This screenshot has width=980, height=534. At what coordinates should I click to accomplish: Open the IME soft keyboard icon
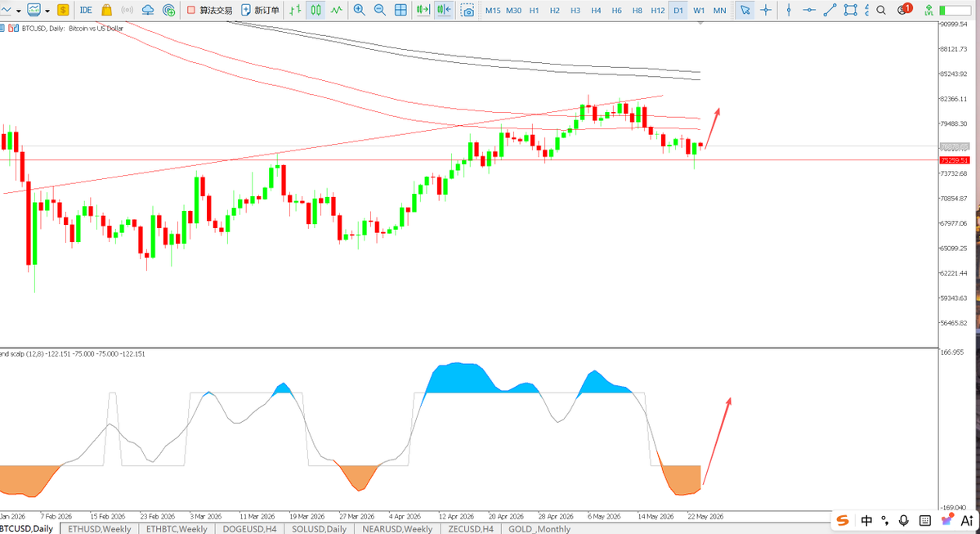click(x=925, y=520)
